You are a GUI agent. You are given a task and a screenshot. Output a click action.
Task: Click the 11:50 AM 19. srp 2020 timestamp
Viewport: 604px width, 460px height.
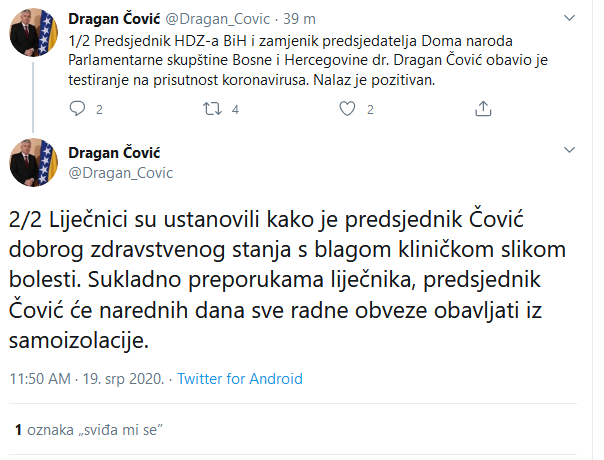point(87,379)
